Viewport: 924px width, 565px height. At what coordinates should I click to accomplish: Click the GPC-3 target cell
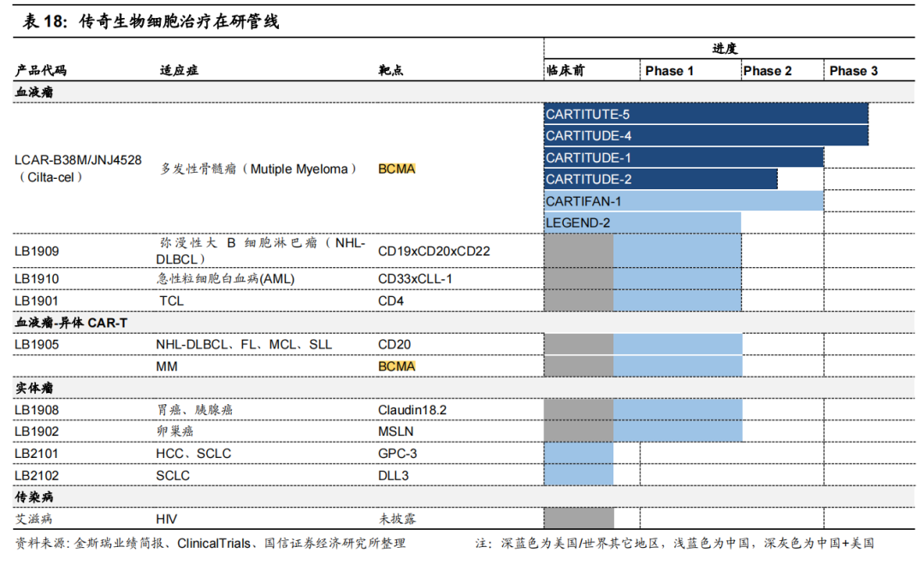pos(398,453)
